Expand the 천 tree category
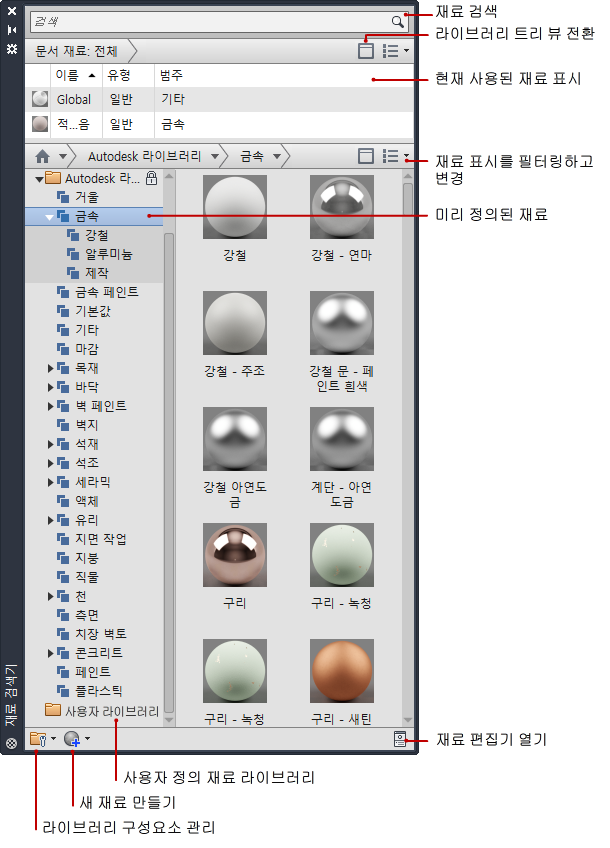This screenshot has width=610, height=848. coord(50,596)
